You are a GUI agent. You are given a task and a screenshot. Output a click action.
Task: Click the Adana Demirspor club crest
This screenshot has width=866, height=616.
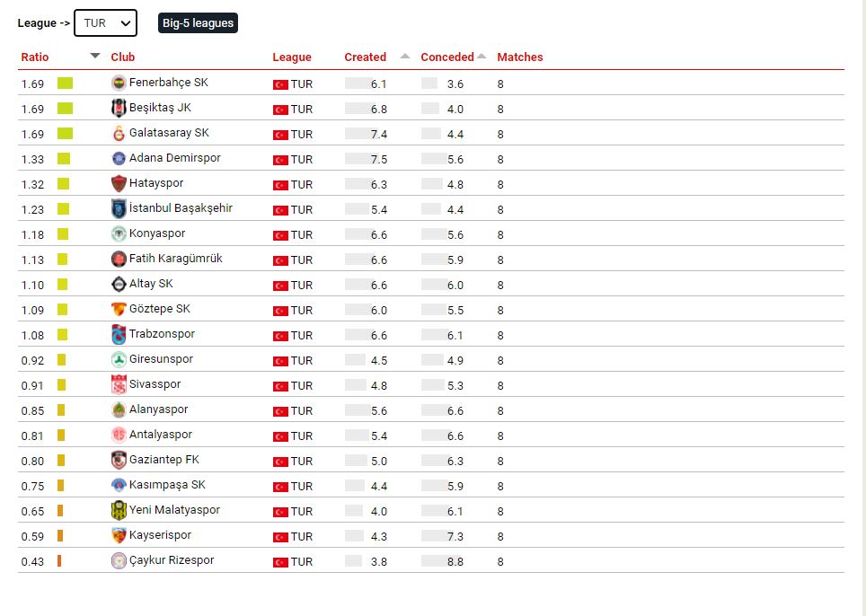coord(119,158)
